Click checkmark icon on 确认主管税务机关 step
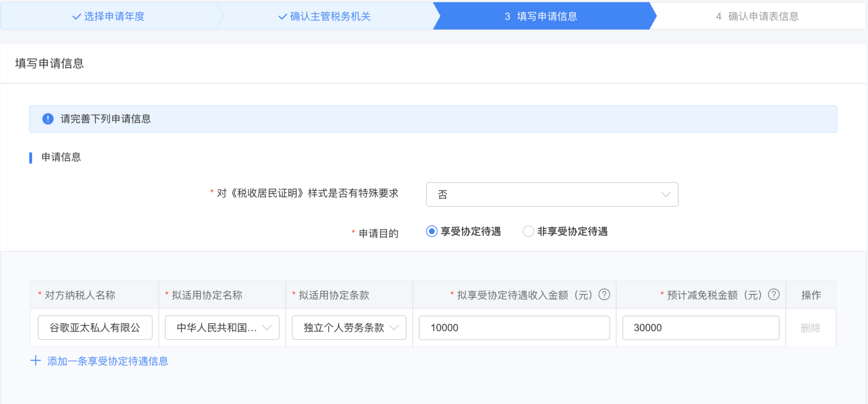Viewport: 868px width, 404px height. (x=283, y=17)
